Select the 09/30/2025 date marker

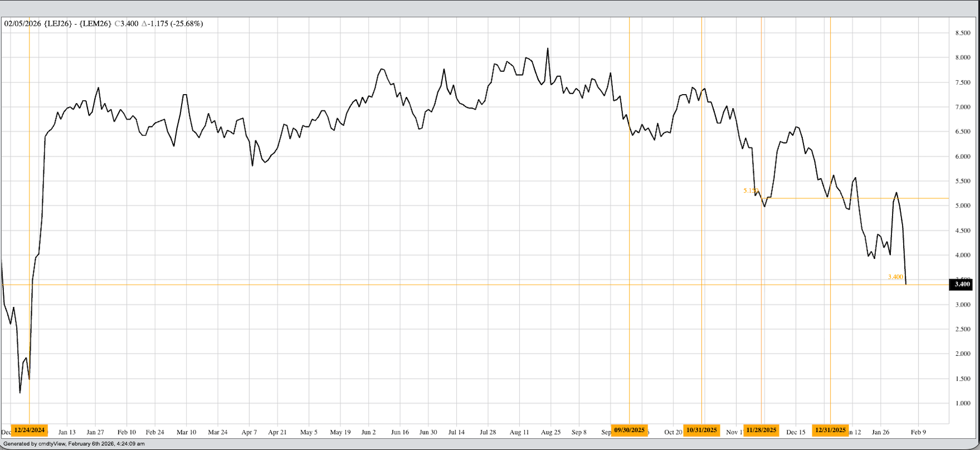click(629, 430)
